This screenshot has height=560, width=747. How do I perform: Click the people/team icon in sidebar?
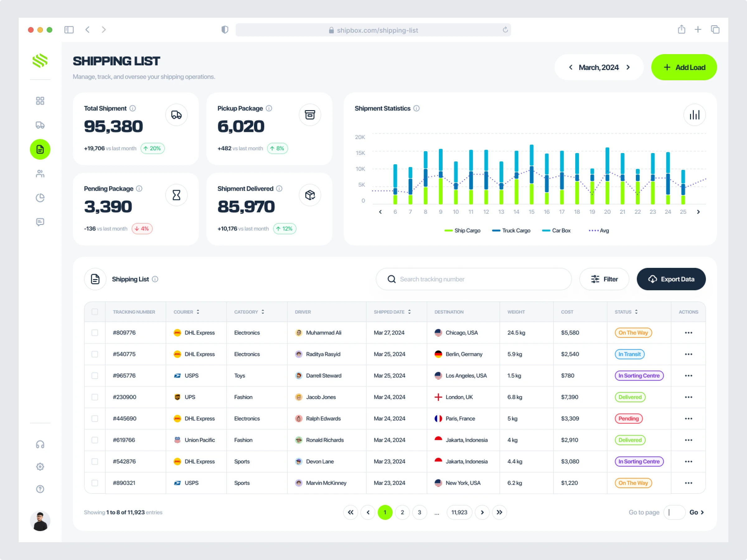click(40, 174)
